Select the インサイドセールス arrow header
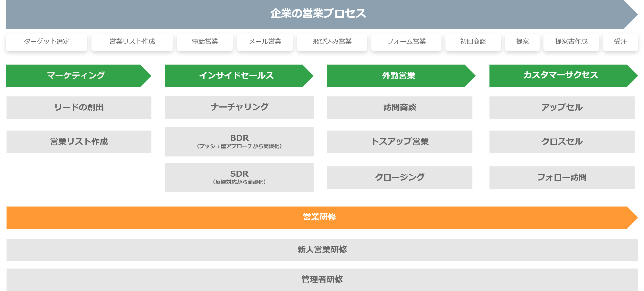 (x=236, y=76)
